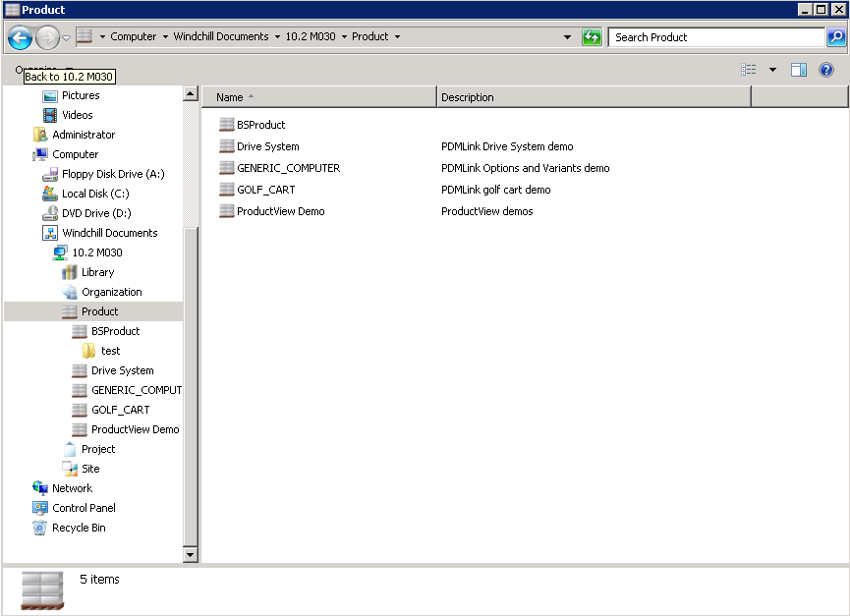The image size is (850, 616).
Task: Click the search magnifier button
Action: tap(836, 37)
